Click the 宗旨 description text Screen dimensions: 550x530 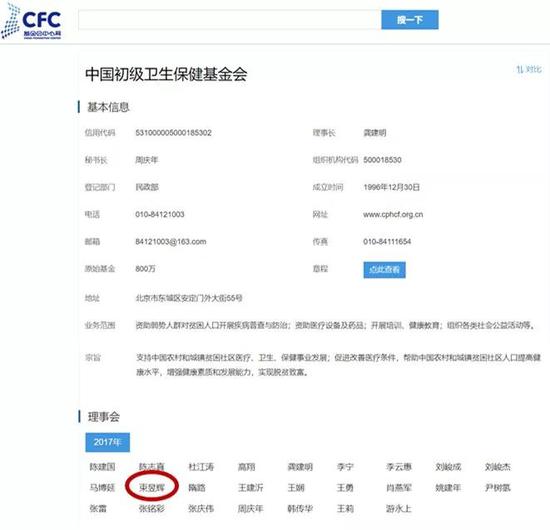(338, 365)
